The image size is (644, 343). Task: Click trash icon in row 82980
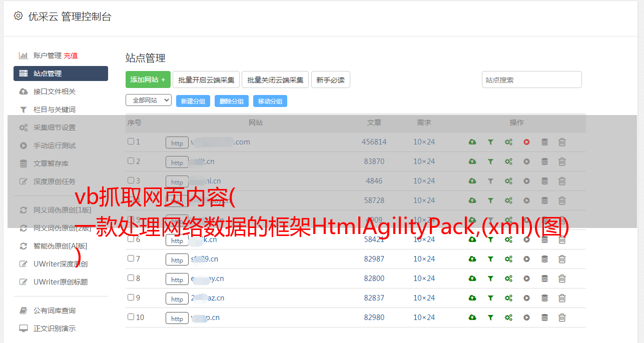click(x=562, y=317)
